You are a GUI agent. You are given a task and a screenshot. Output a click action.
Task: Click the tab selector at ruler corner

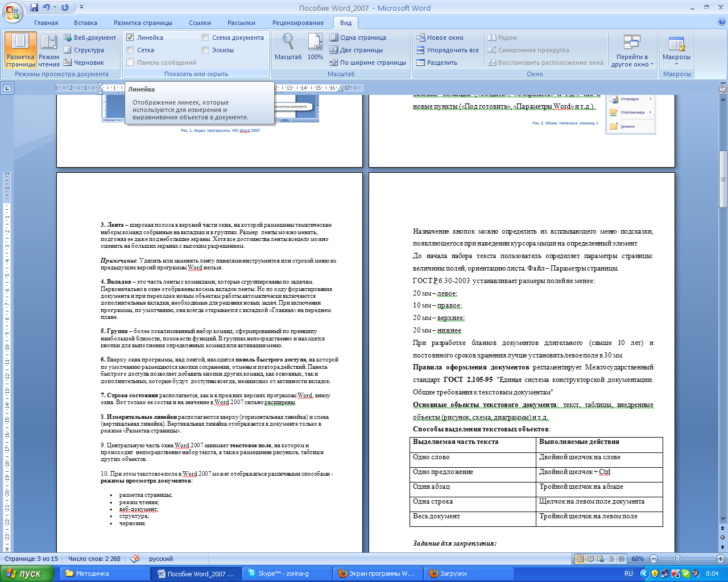[x=7, y=88]
